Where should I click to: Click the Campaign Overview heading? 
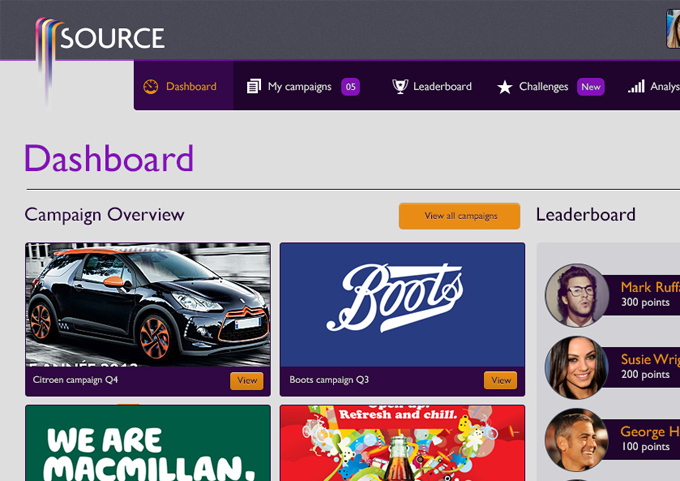point(105,215)
